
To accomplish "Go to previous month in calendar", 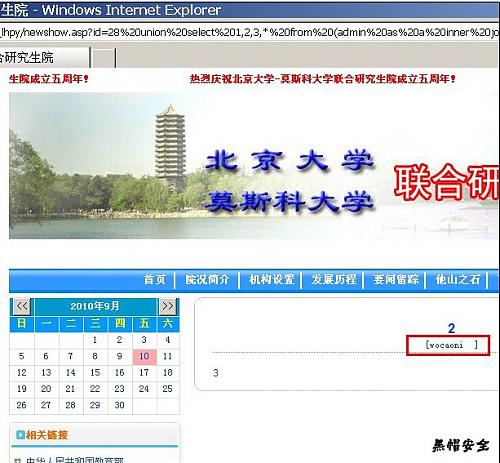I will (22, 306).
